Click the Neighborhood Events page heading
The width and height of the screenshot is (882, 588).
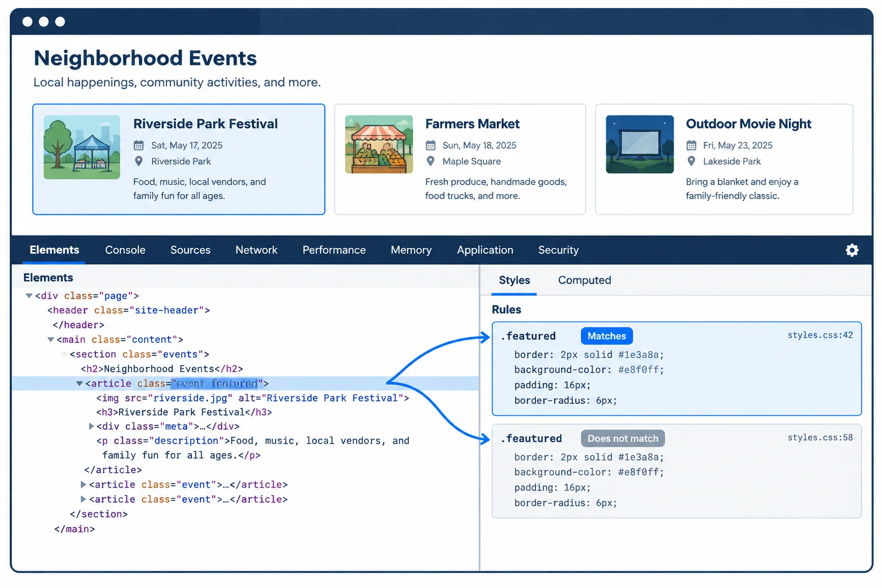(145, 58)
